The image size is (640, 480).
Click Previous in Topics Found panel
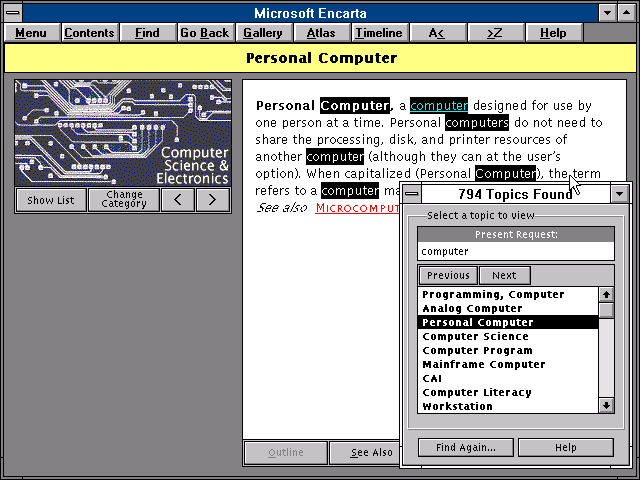(x=448, y=276)
